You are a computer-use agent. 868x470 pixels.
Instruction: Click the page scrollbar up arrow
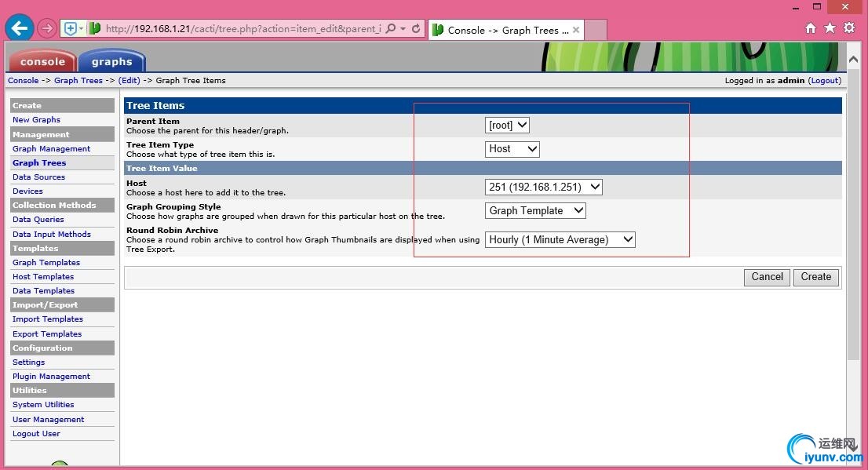853,59
